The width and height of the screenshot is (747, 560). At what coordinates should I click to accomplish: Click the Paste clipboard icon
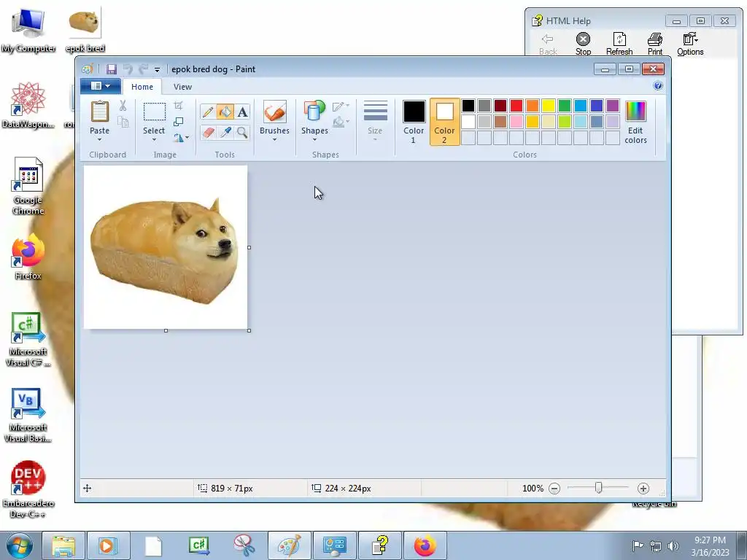pyautogui.click(x=99, y=112)
